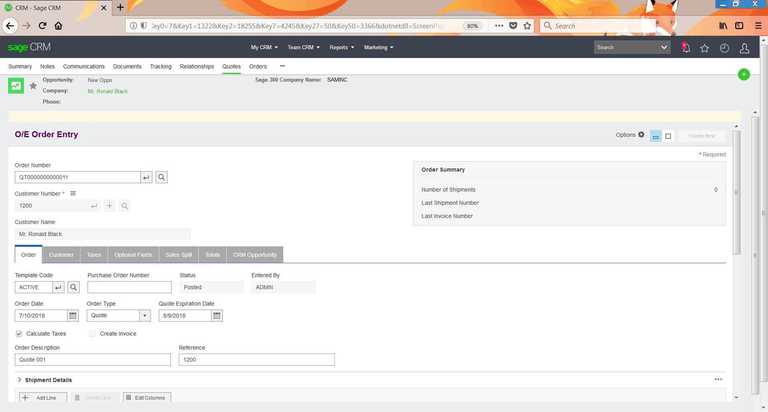
Task: Go back with the browser back arrow
Action: (x=10, y=25)
